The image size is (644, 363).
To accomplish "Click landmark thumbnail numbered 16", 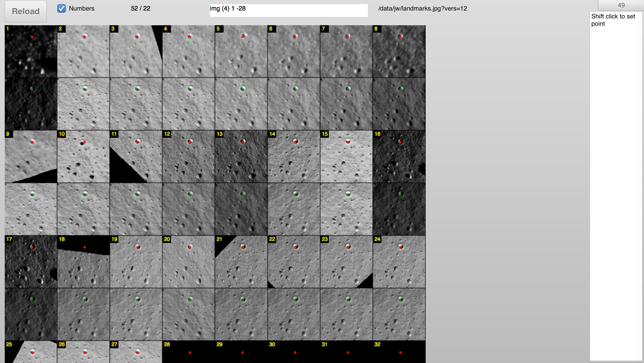I will pos(399,157).
